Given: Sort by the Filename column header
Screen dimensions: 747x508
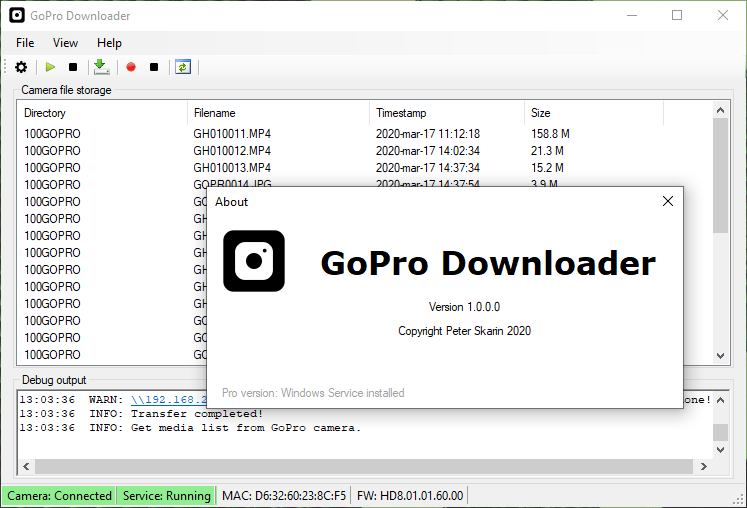Looking at the screenshot, I should click(x=278, y=113).
